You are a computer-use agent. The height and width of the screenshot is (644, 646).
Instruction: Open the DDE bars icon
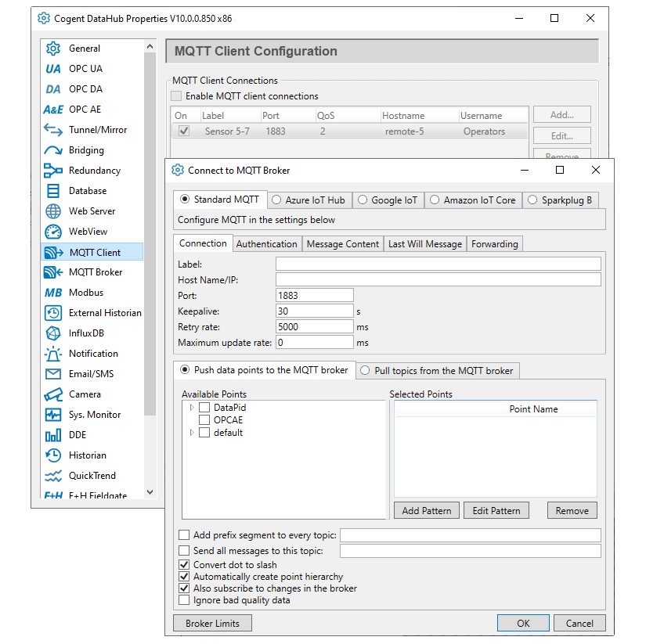click(53, 435)
